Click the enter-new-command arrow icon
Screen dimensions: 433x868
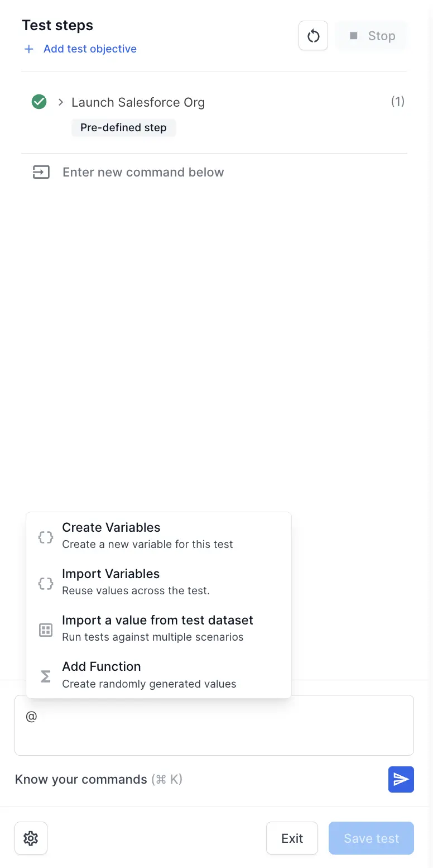[40, 172]
